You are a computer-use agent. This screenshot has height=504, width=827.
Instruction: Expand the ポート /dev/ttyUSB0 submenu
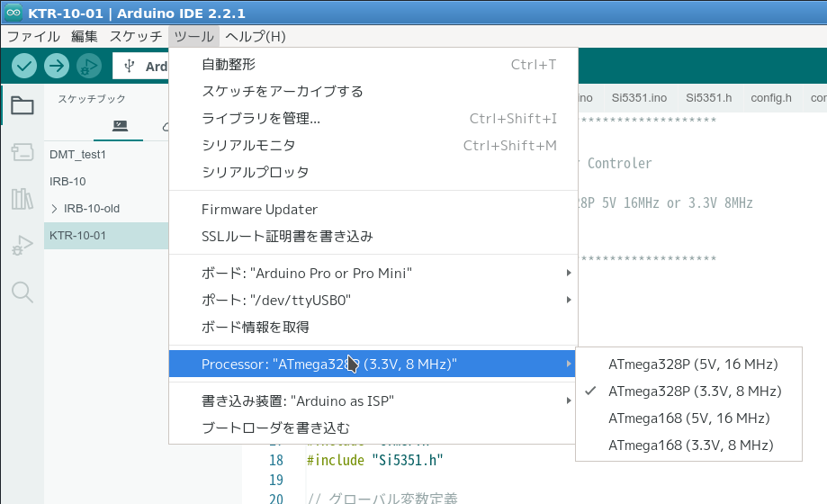(x=373, y=300)
